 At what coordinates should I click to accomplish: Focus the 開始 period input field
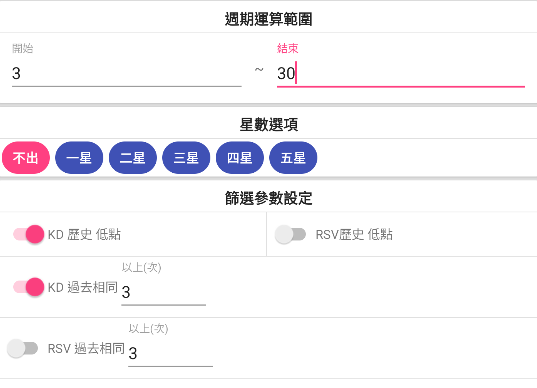tap(127, 73)
